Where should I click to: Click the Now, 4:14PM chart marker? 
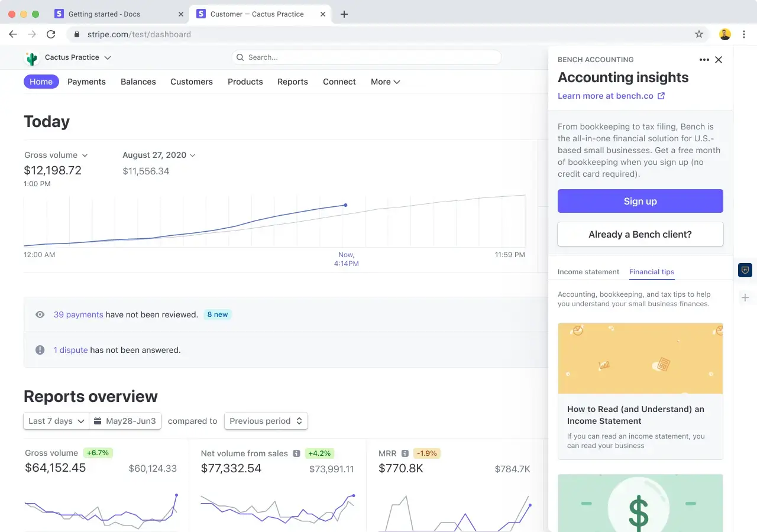[346, 205]
